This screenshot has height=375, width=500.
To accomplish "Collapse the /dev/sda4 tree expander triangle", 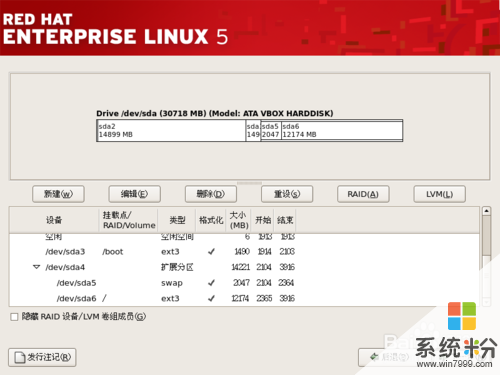I will (x=36, y=267).
